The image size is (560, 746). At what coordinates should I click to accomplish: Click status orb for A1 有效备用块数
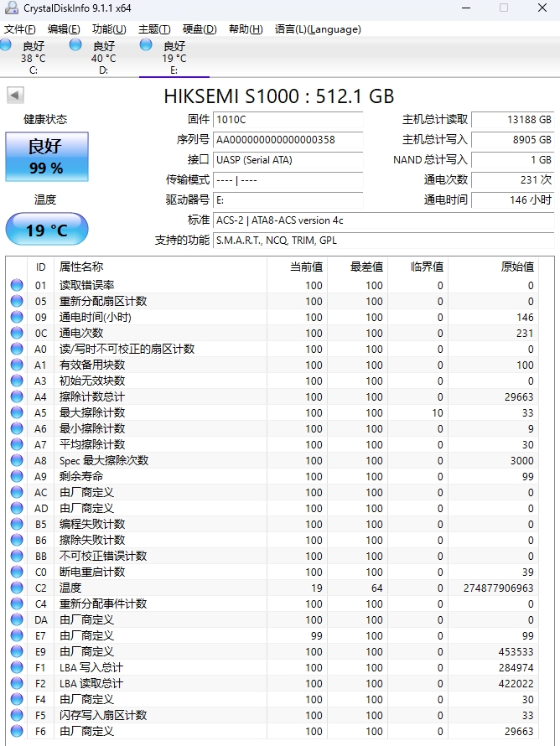pos(17,365)
